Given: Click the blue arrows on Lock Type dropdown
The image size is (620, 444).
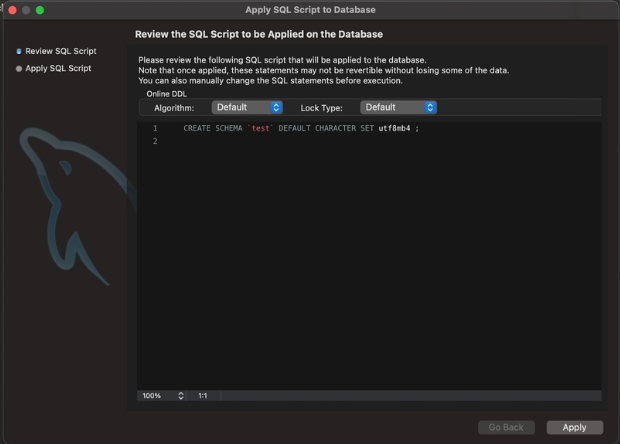Looking at the screenshot, I should point(430,107).
